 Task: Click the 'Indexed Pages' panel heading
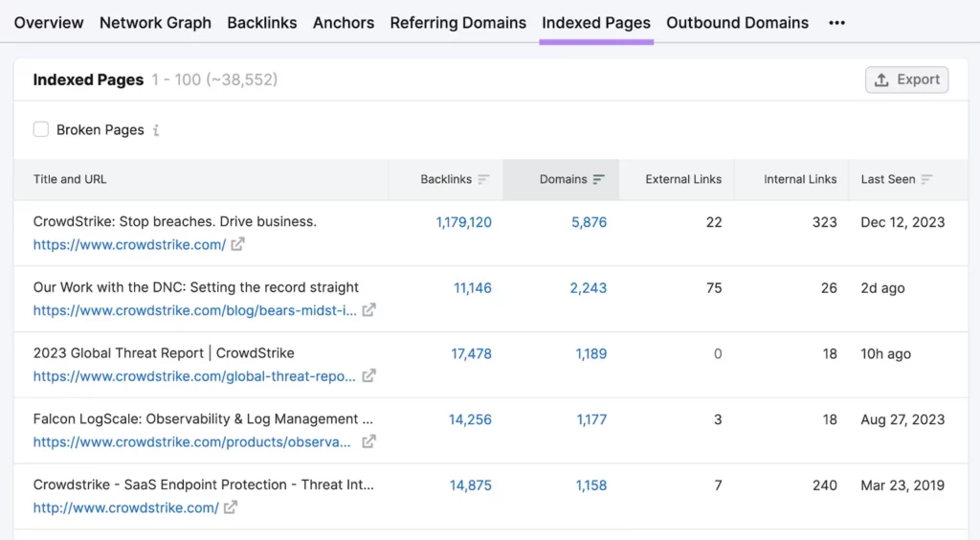pyautogui.click(x=88, y=80)
